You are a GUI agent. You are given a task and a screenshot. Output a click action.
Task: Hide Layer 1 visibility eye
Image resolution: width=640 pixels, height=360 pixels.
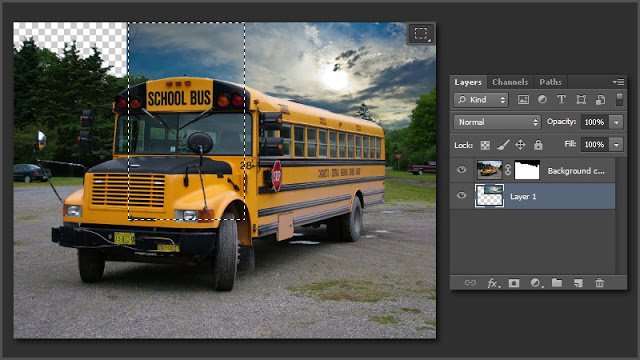pos(462,196)
